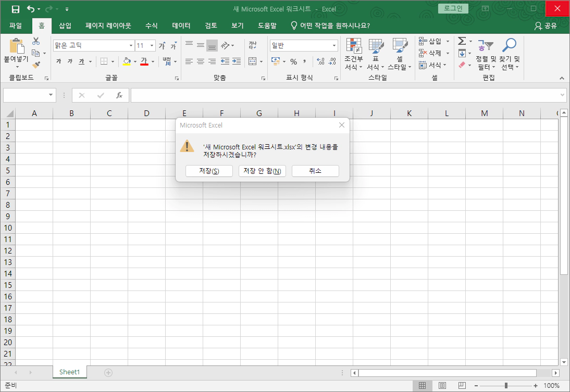Toggle Bottom Align vertical alignment
This screenshot has width=570, height=392.
pos(212,45)
